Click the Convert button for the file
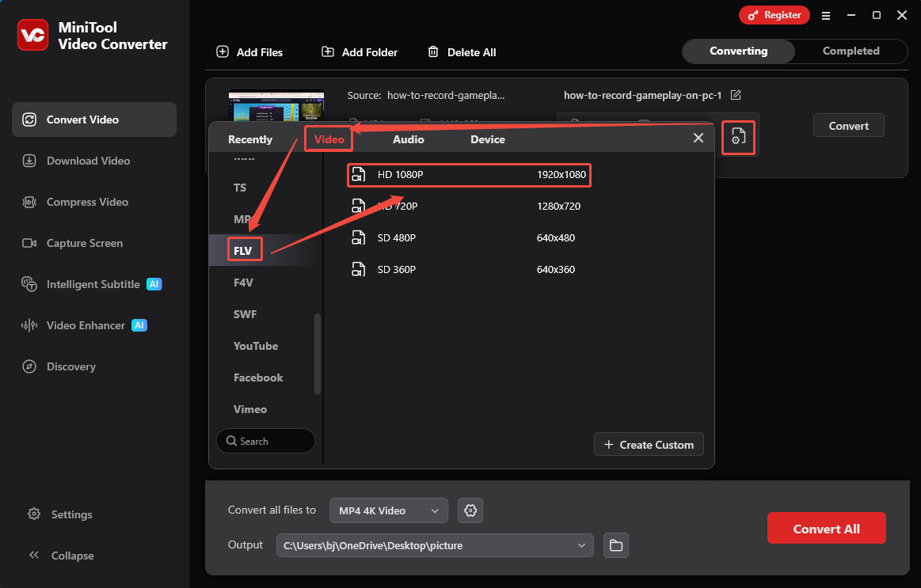Image resolution: width=921 pixels, height=588 pixels. [x=848, y=126]
